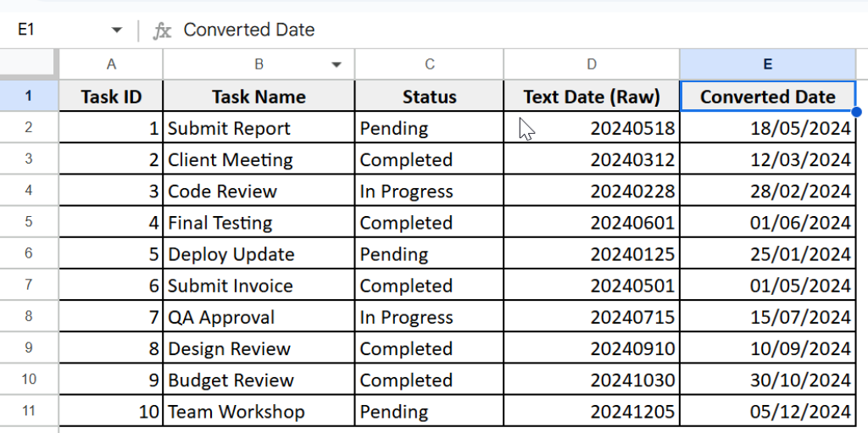Select column C header
The height and width of the screenshot is (433, 868).
click(429, 64)
